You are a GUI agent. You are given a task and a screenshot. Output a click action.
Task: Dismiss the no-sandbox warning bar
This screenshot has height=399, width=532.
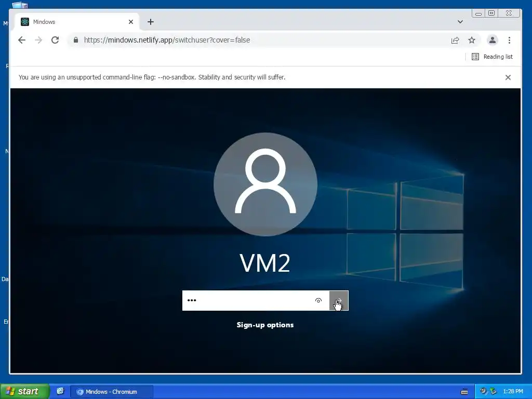[508, 77]
